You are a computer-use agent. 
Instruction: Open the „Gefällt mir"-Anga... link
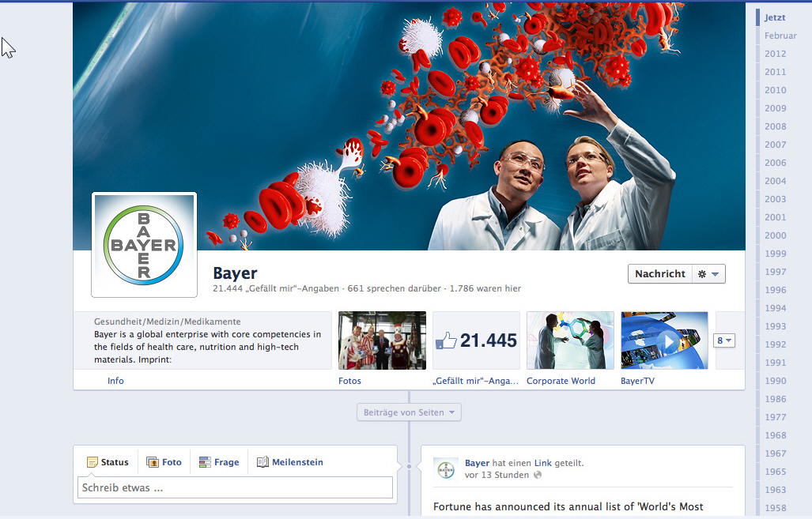pyautogui.click(x=475, y=381)
